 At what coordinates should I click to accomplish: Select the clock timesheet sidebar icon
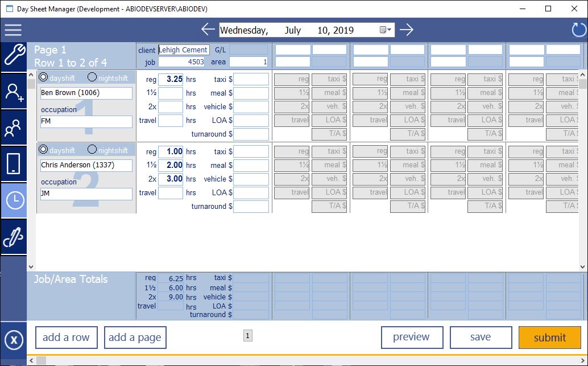[x=14, y=200]
